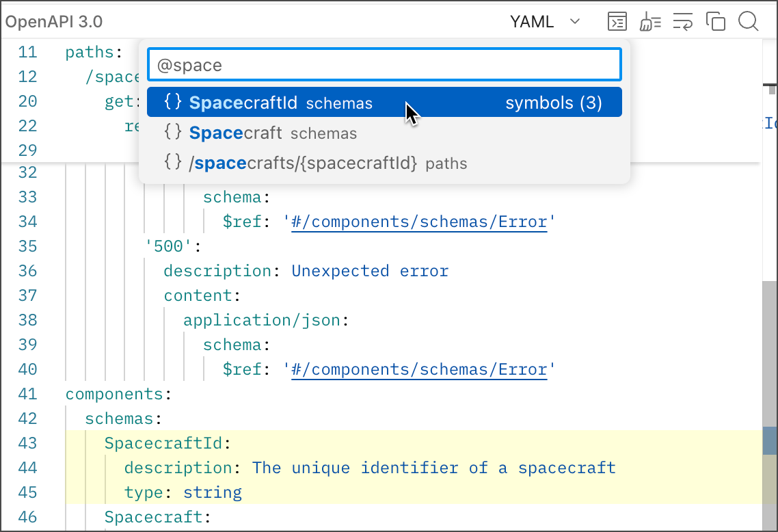Follow the Error $ref link on line 40

click(x=419, y=370)
